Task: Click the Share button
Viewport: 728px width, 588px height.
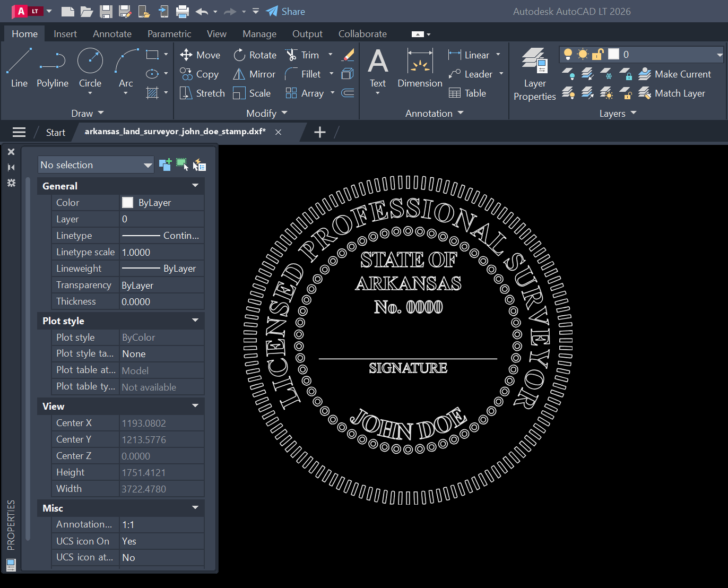Action: [285, 11]
